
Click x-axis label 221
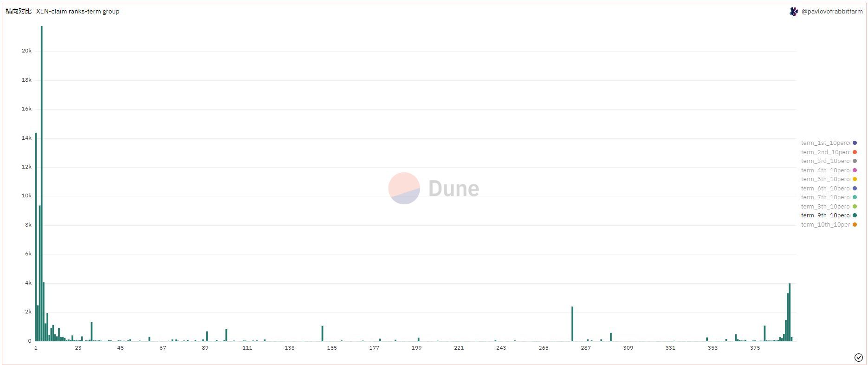(x=459, y=348)
